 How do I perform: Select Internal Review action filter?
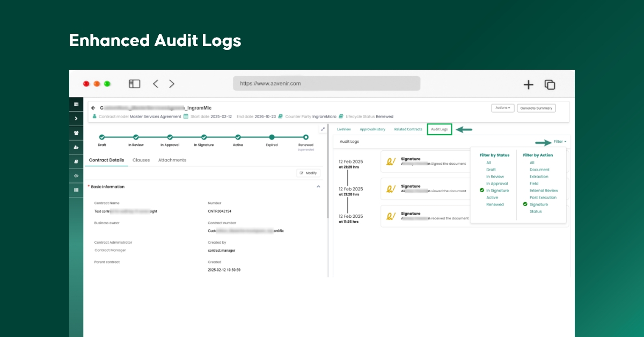544,191
